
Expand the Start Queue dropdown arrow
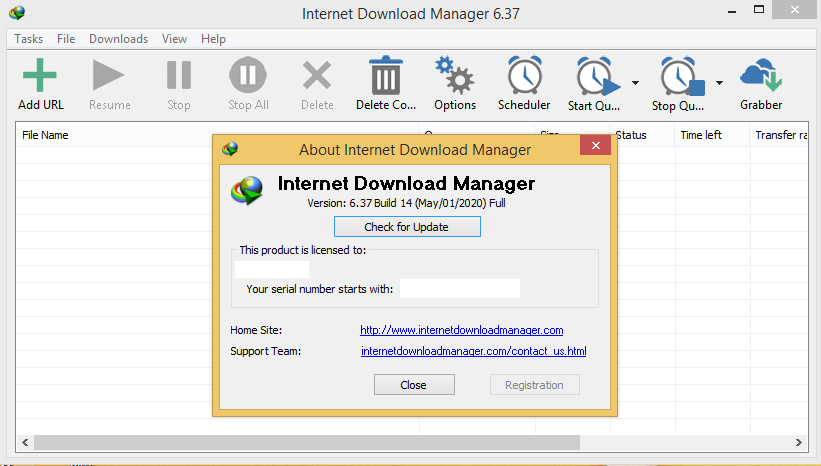tap(635, 83)
